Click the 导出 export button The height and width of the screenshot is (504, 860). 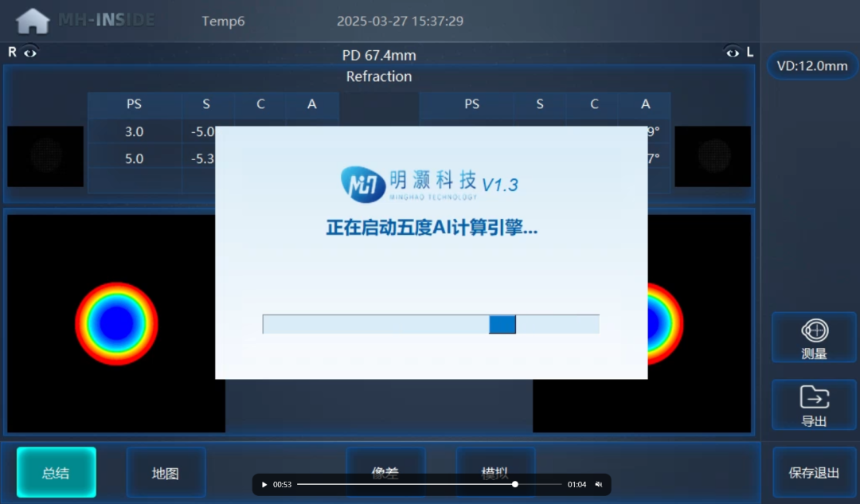(814, 404)
